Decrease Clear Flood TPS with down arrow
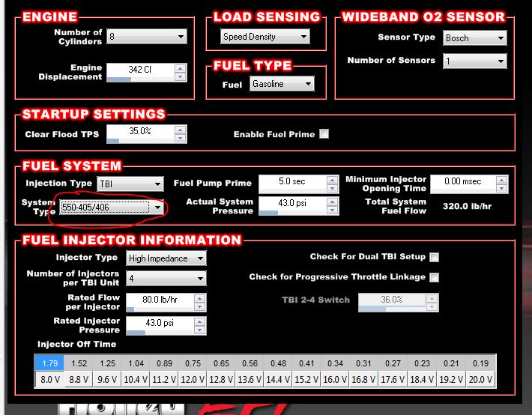Screen dimensions: 532x415 180,138
